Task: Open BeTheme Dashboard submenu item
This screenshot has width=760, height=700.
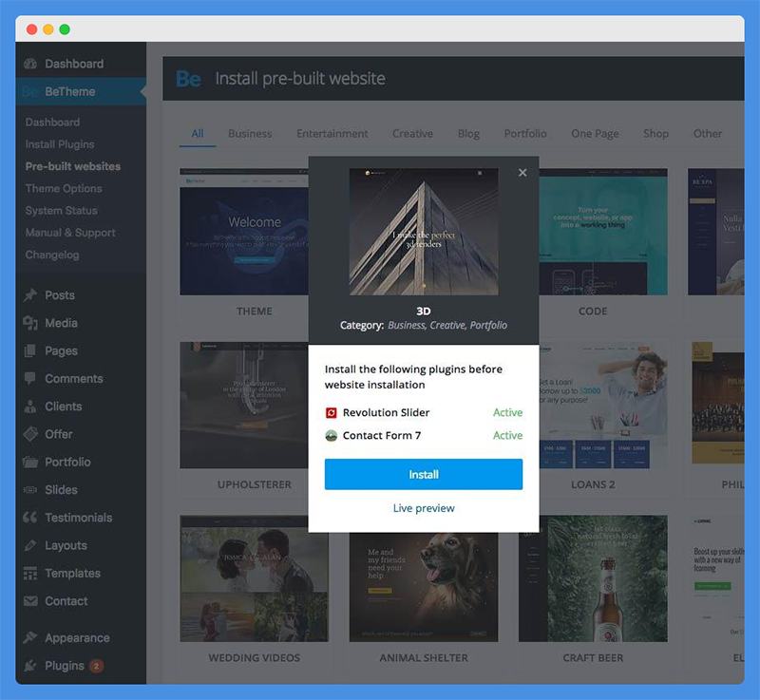Action: coord(53,123)
